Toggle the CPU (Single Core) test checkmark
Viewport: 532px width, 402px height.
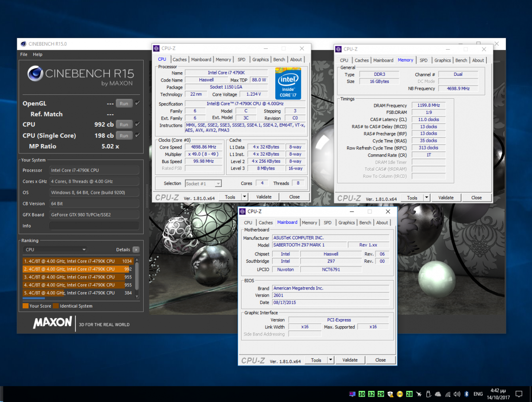[137, 135]
